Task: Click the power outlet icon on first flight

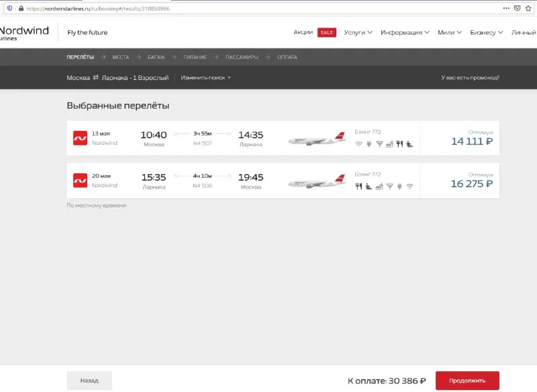Action: [x=369, y=144]
